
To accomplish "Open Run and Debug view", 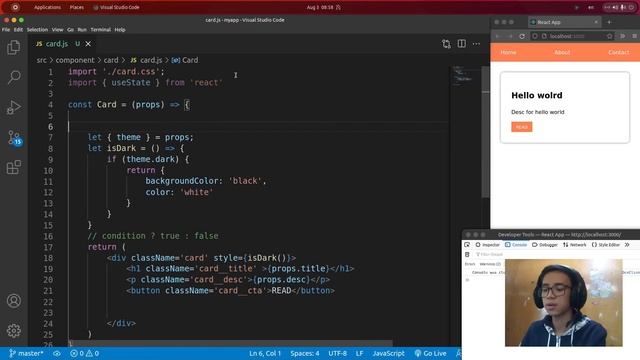I will click(13, 107).
